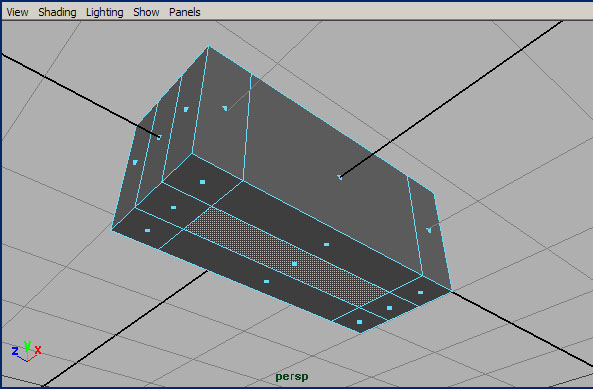Pick the long bottom strip dot above orange face
Image resolution: width=593 pixels, height=389 pixels.
tap(326, 245)
